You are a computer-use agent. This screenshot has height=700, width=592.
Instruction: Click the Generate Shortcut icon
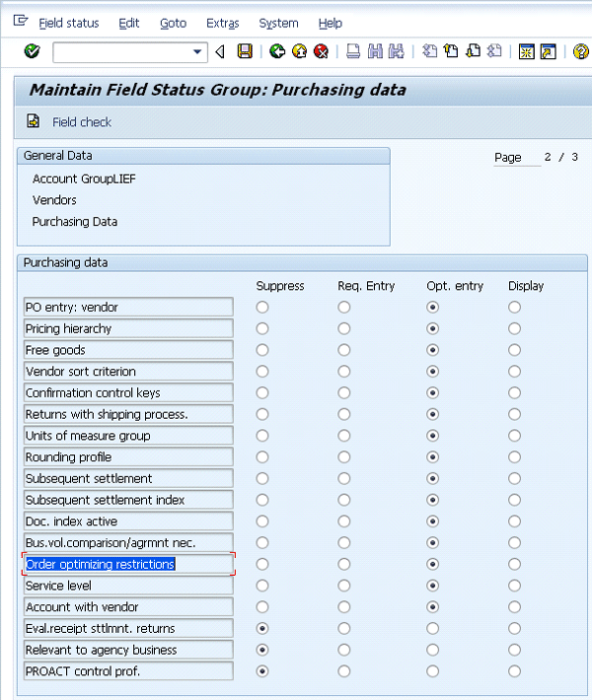click(549, 52)
